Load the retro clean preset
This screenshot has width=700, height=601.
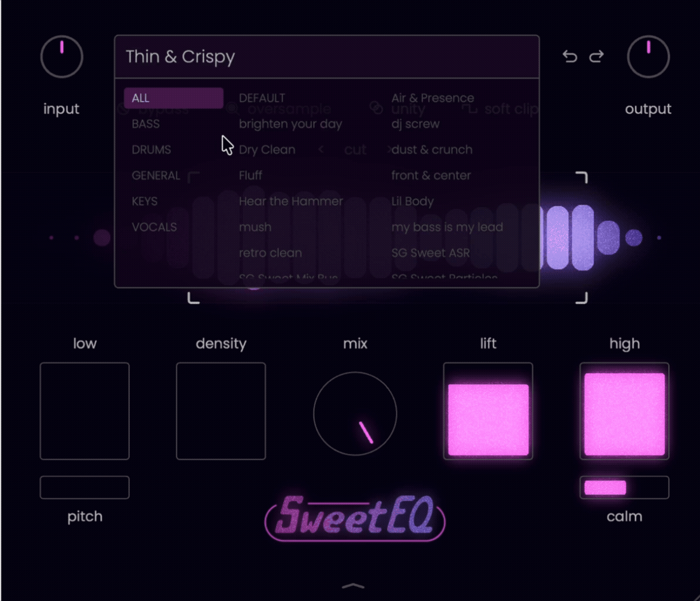pyautogui.click(x=271, y=254)
